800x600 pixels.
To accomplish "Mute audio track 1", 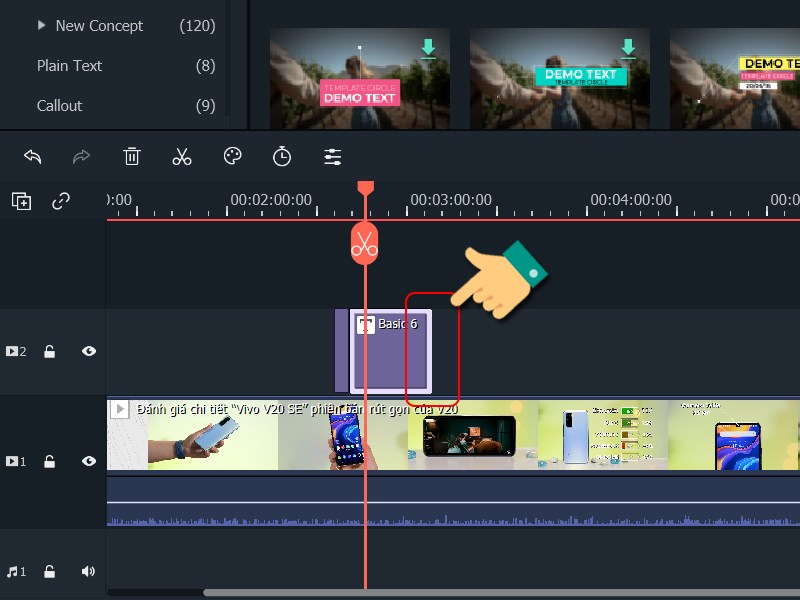I will click(x=88, y=571).
